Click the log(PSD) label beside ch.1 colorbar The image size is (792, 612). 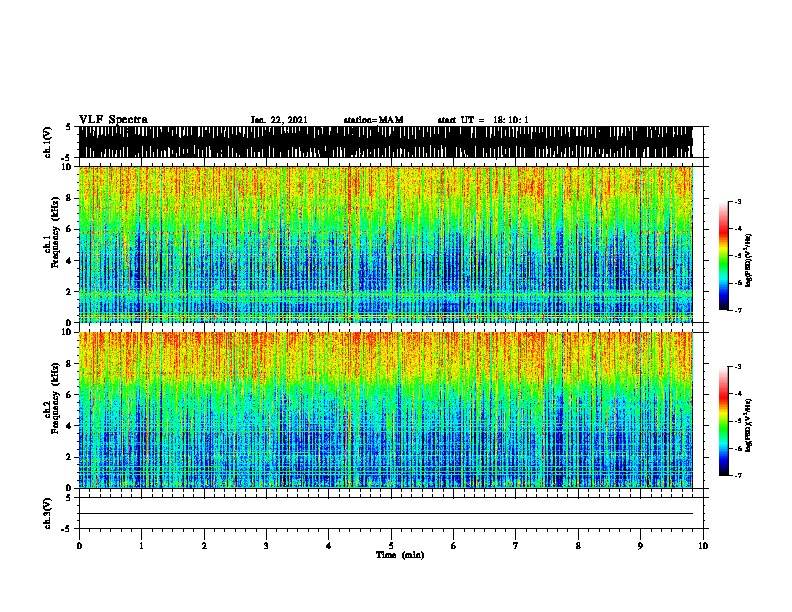(x=749, y=260)
